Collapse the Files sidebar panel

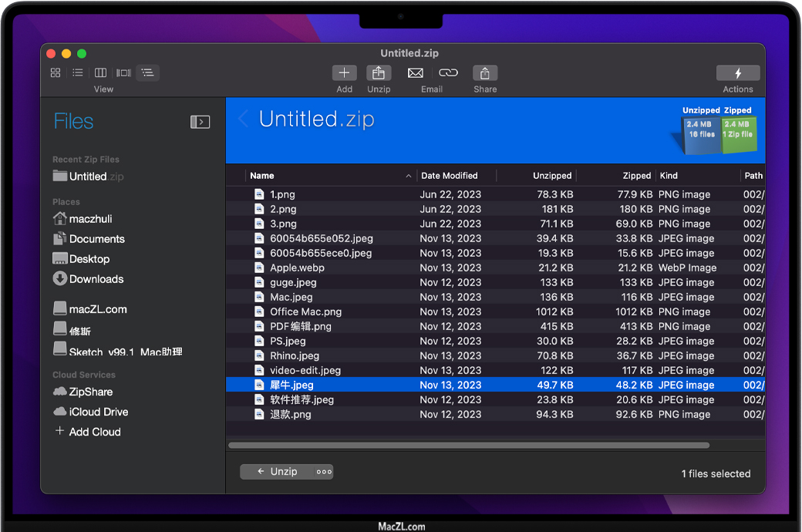tap(200, 122)
